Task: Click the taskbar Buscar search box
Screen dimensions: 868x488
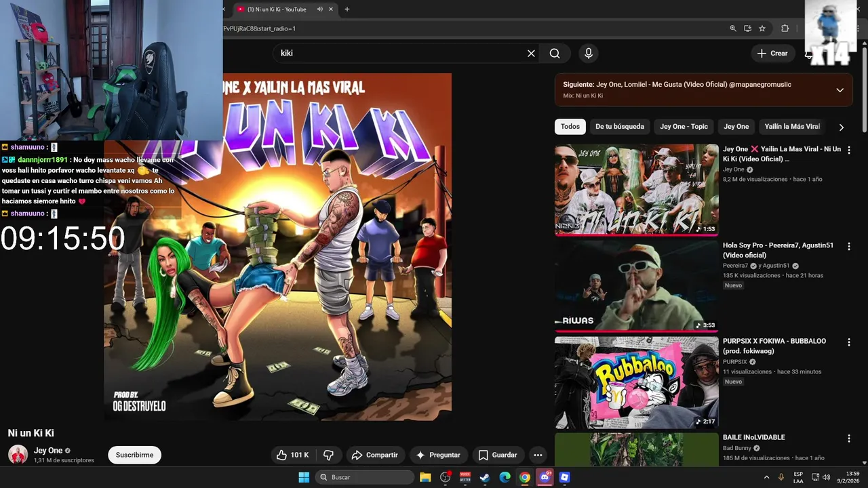Action: tap(366, 477)
